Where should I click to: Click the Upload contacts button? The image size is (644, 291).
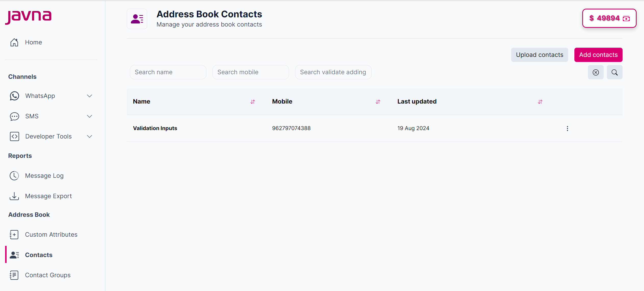click(x=539, y=55)
